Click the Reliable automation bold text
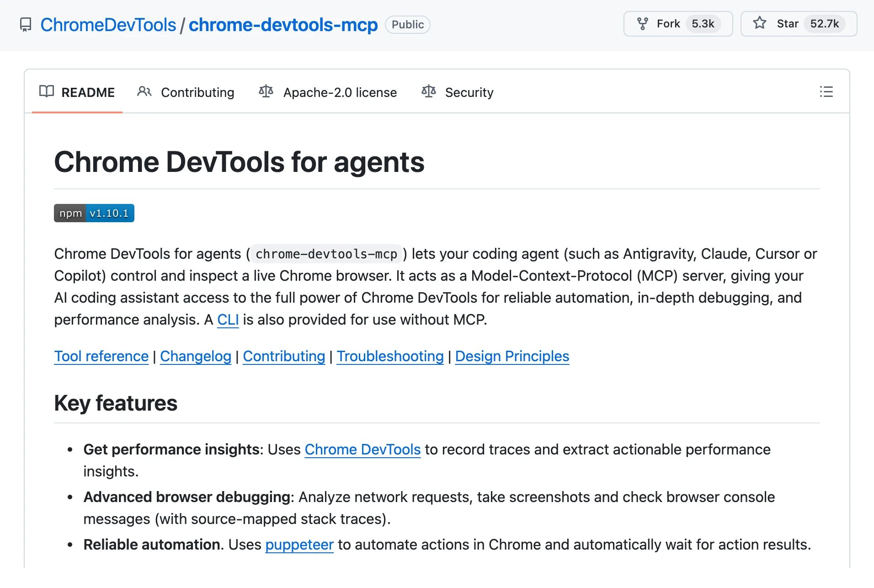The image size is (874, 588). [x=152, y=545]
